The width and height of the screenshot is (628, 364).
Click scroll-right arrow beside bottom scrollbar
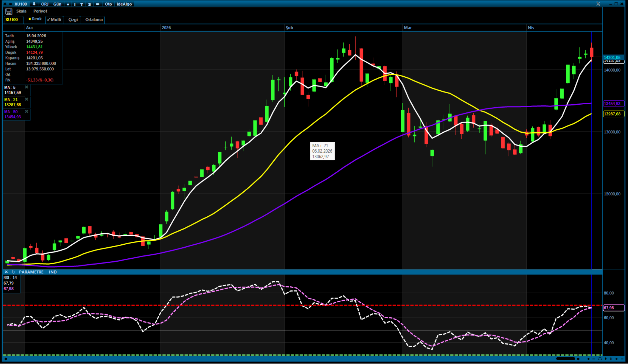(x=578, y=359)
